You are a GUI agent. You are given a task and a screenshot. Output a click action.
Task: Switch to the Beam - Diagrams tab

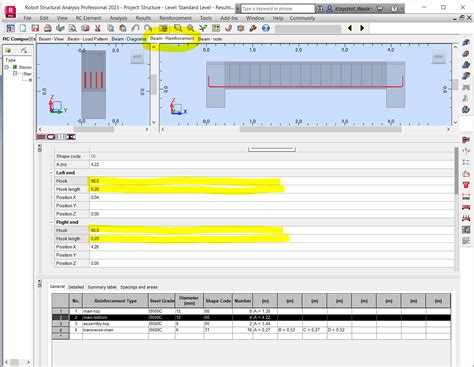tap(129, 39)
